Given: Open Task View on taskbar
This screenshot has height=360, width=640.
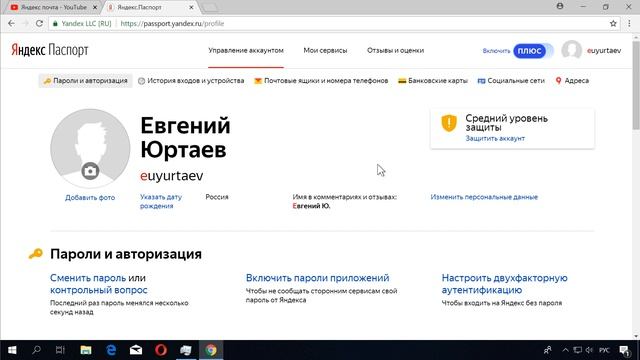Looking at the screenshot, I should [x=60, y=350].
